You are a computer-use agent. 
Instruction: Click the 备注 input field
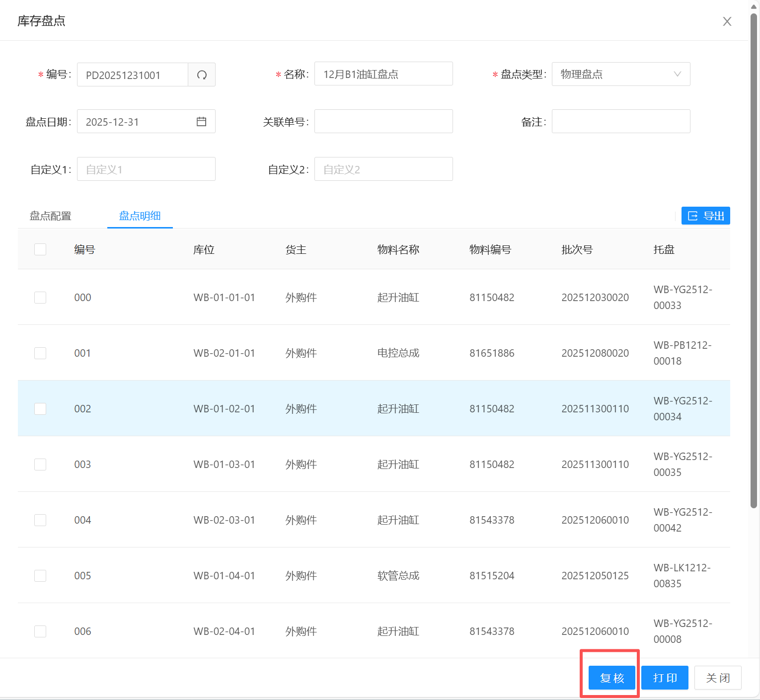click(x=620, y=122)
